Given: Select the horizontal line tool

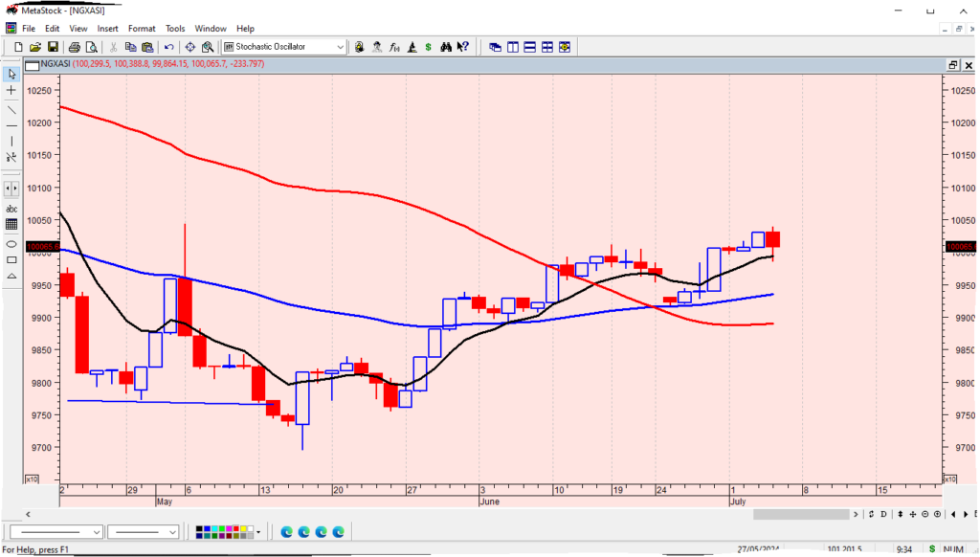Looking at the screenshot, I should pyautogui.click(x=11, y=125).
